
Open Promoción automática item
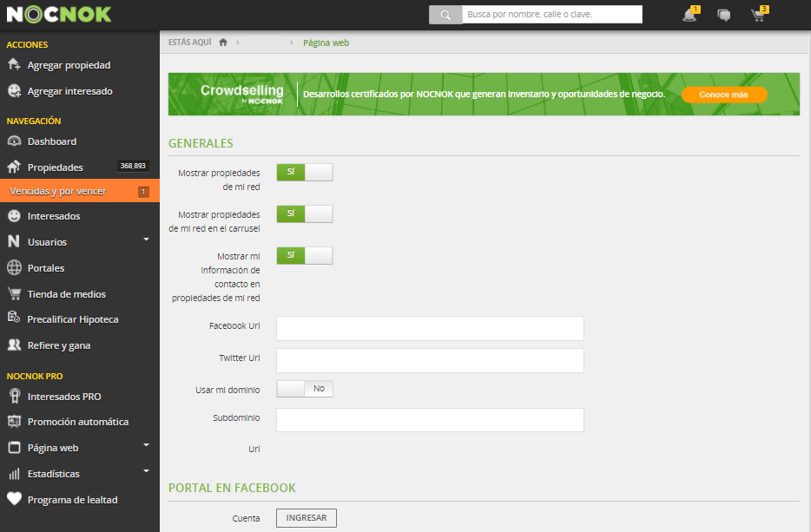click(78, 422)
